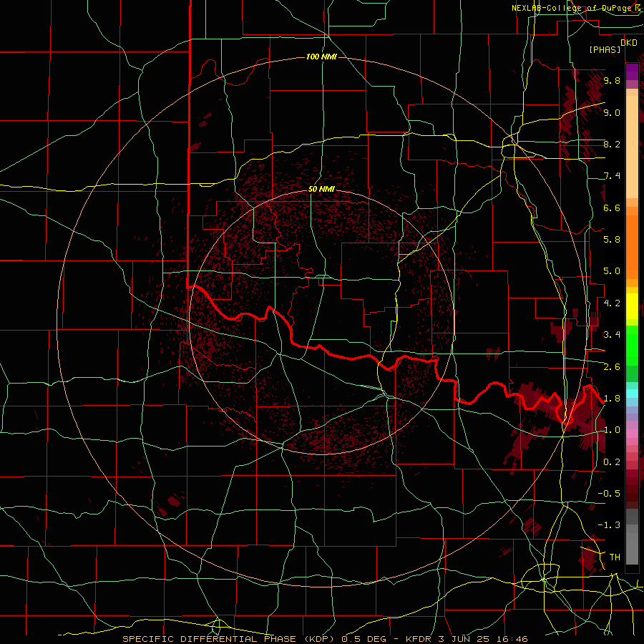Pick the purple band at the color scale top
Viewport: 644px width, 644px height.
coord(632,72)
